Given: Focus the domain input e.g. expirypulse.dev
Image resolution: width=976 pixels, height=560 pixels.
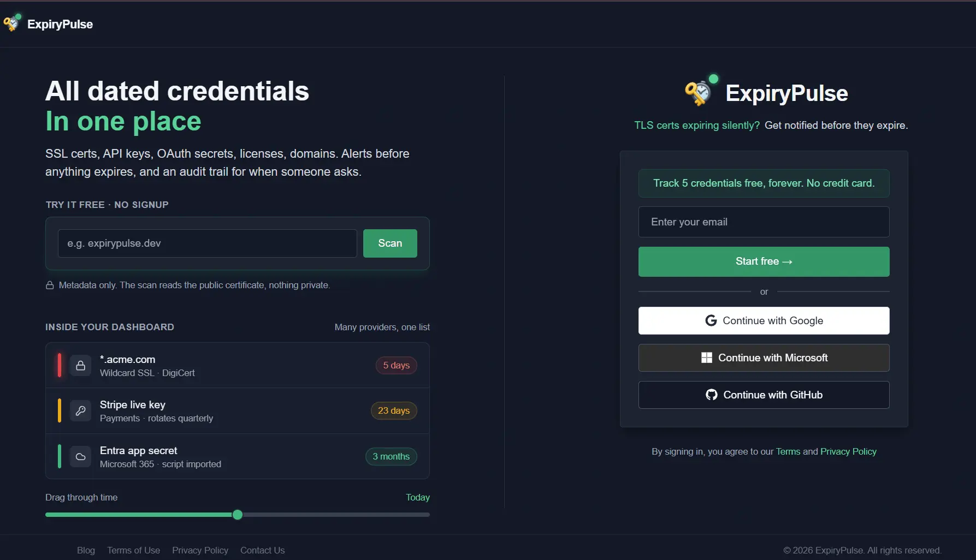Looking at the screenshot, I should pos(208,243).
